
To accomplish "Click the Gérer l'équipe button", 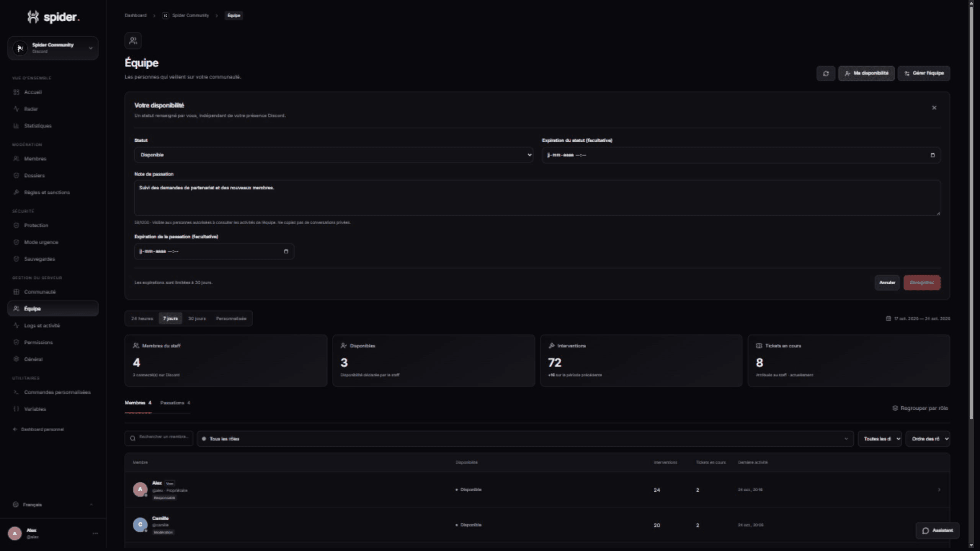I will click(x=924, y=73).
